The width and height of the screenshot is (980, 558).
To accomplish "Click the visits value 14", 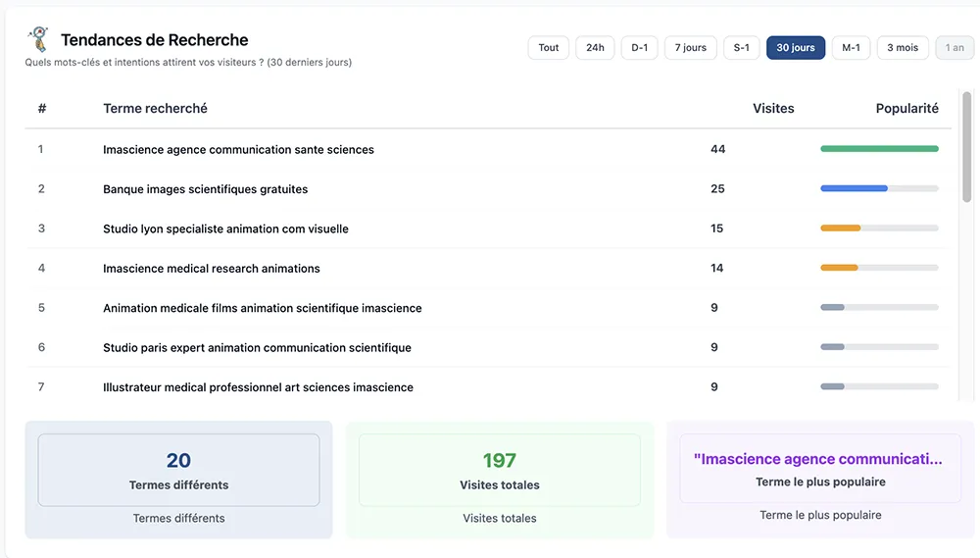I will (717, 268).
